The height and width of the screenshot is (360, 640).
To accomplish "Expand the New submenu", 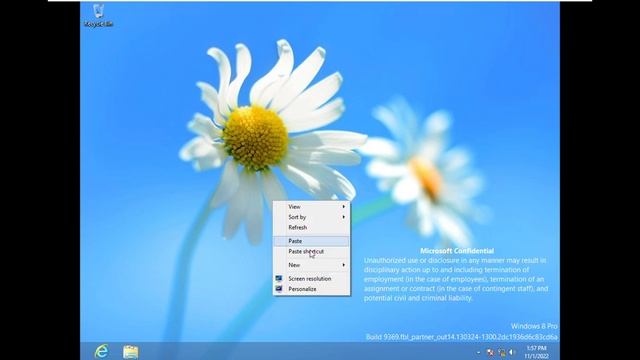I will click(x=311, y=265).
